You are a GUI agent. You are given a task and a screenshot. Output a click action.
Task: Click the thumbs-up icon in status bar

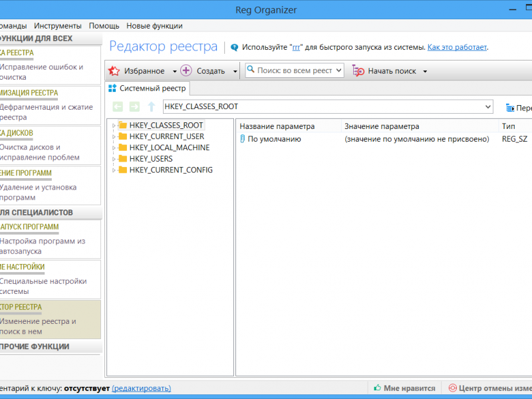coord(377,388)
